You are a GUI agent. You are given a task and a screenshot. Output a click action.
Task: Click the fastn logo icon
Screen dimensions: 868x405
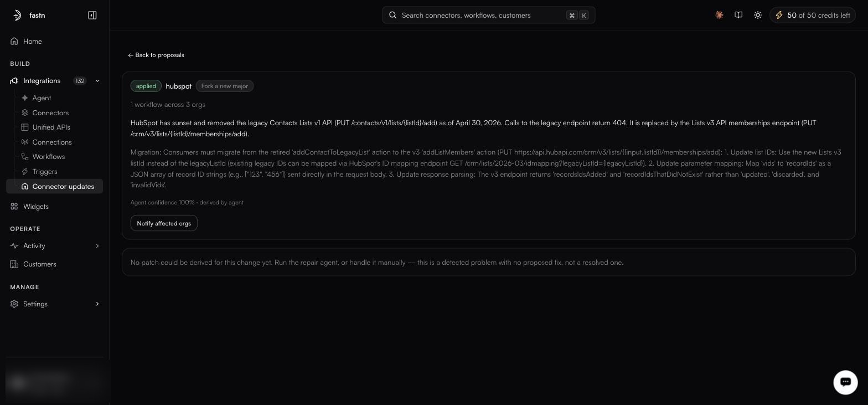coord(17,16)
